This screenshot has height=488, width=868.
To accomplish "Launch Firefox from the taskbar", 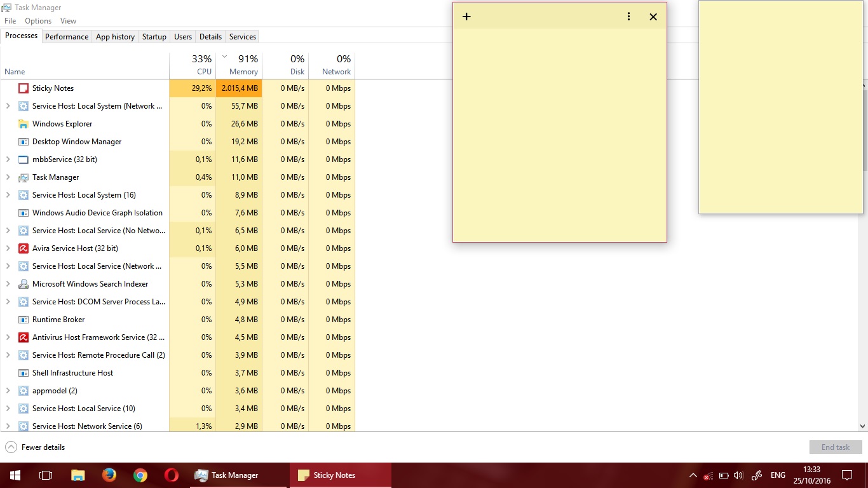I will pyautogui.click(x=109, y=475).
